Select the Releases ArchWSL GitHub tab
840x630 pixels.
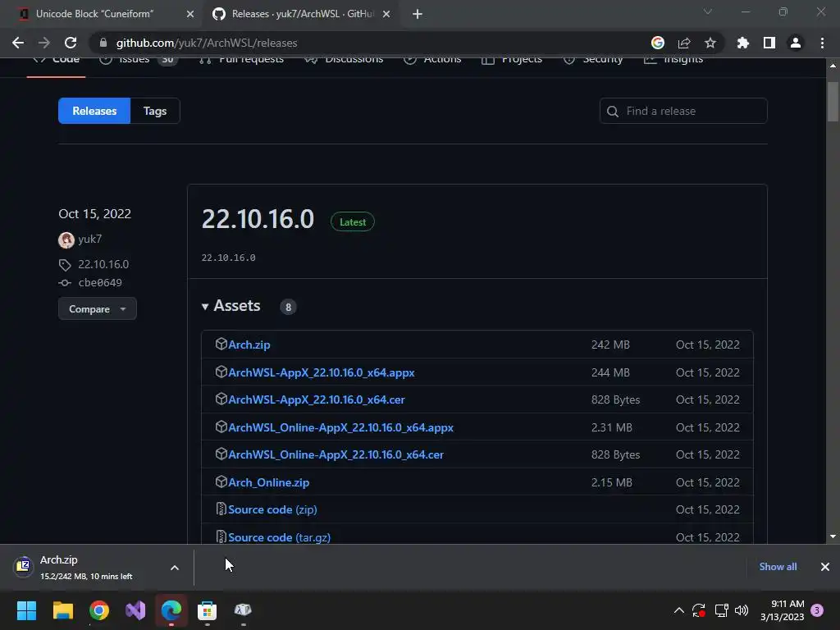(303, 14)
